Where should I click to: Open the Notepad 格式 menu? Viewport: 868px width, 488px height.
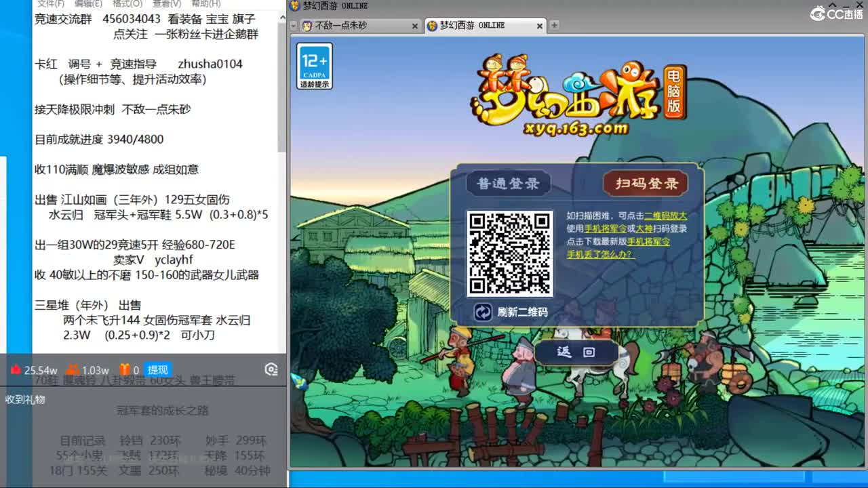click(127, 3)
